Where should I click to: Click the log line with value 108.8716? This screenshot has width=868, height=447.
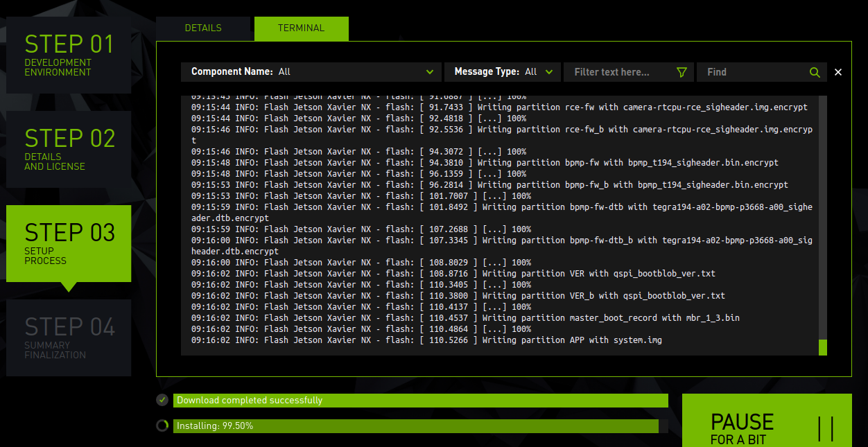click(x=453, y=274)
